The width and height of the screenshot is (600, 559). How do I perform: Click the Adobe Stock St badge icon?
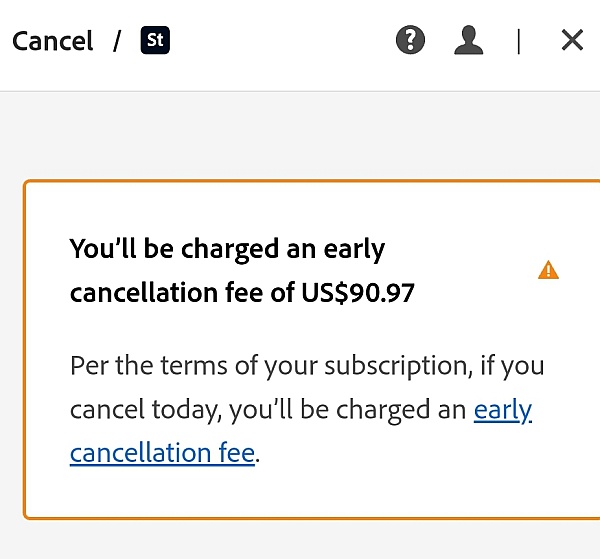[x=155, y=40]
